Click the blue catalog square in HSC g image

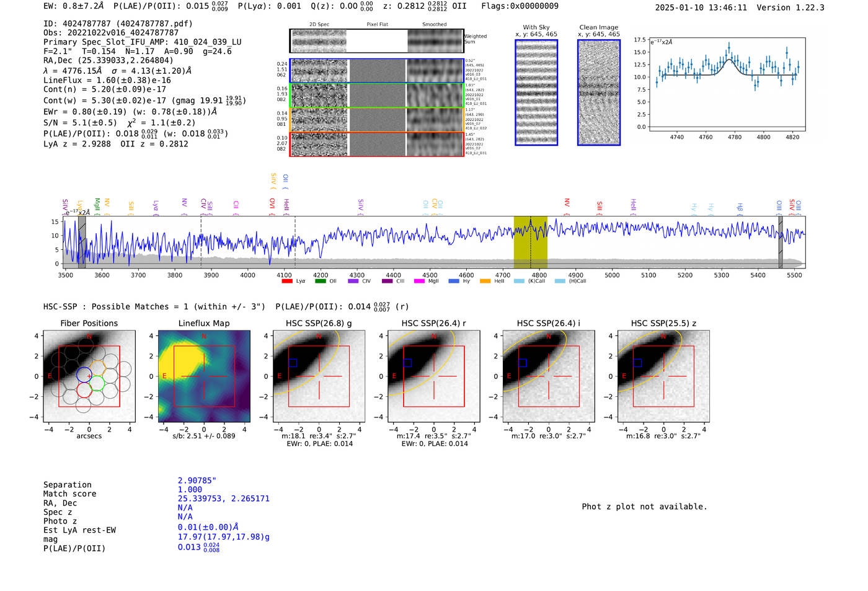[293, 363]
